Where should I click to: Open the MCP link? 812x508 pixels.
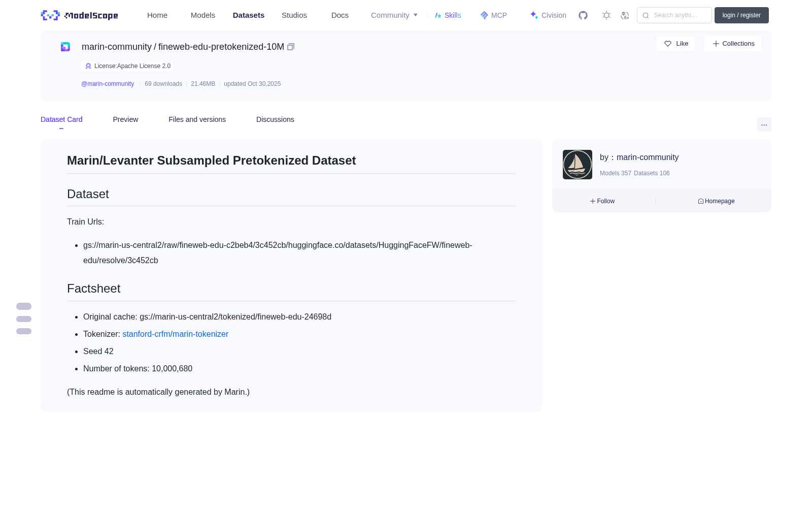[493, 15]
